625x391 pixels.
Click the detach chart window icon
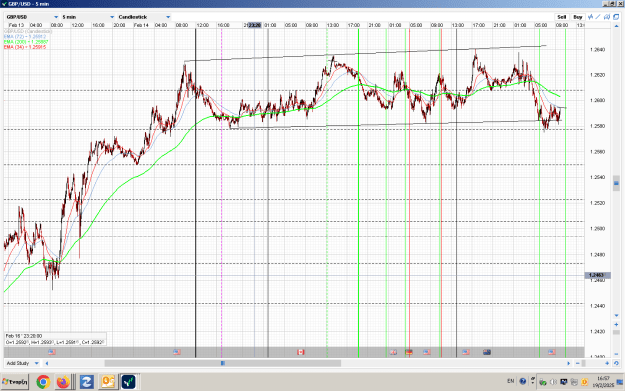pos(616,17)
